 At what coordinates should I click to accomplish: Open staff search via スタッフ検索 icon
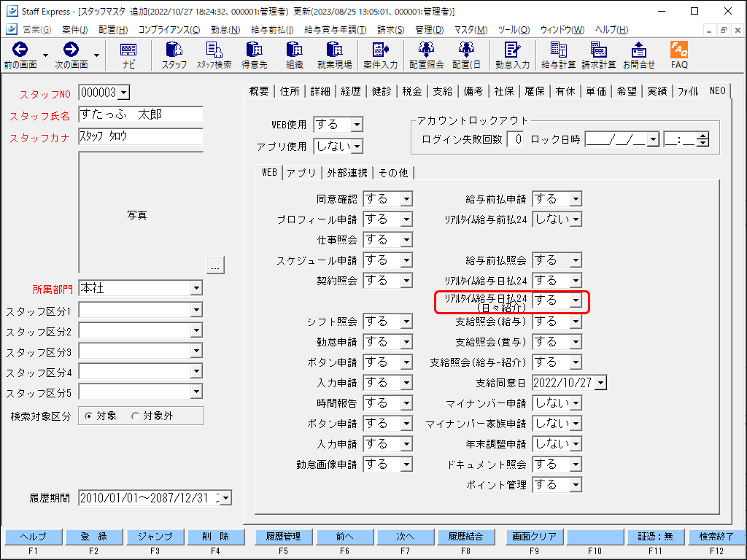215,54
